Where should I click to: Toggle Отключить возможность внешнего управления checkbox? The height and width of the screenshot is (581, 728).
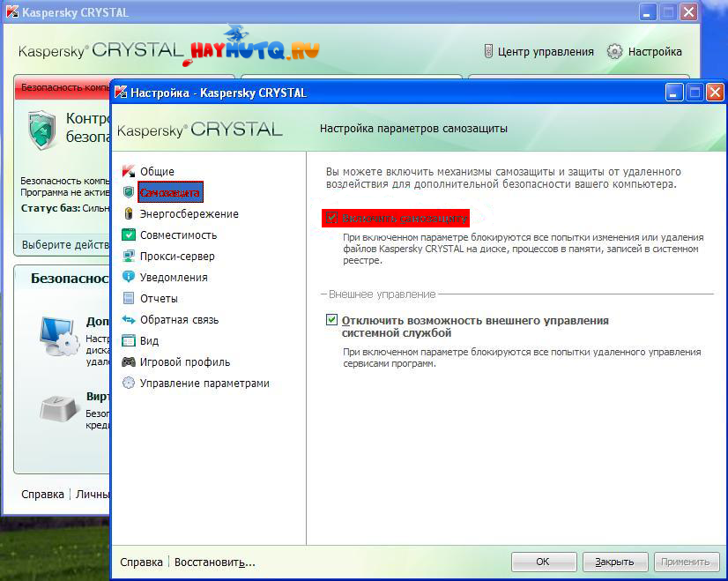pyautogui.click(x=331, y=319)
